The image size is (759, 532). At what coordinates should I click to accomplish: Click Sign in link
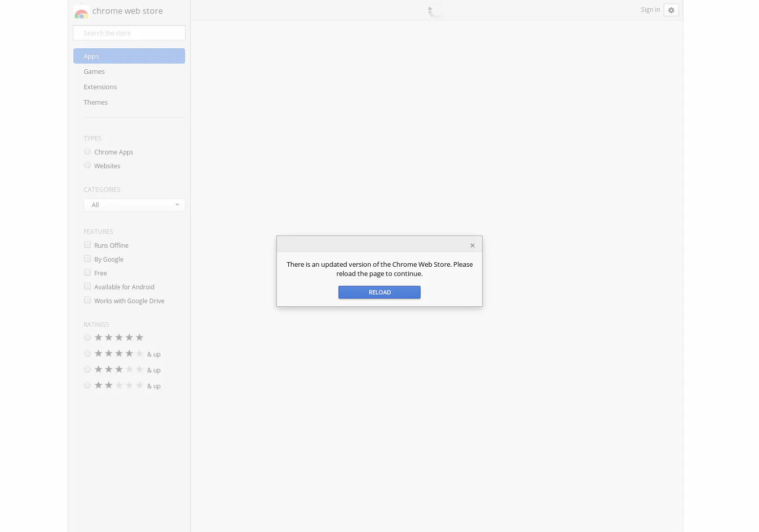pyautogui.click(x=650, y=10)
